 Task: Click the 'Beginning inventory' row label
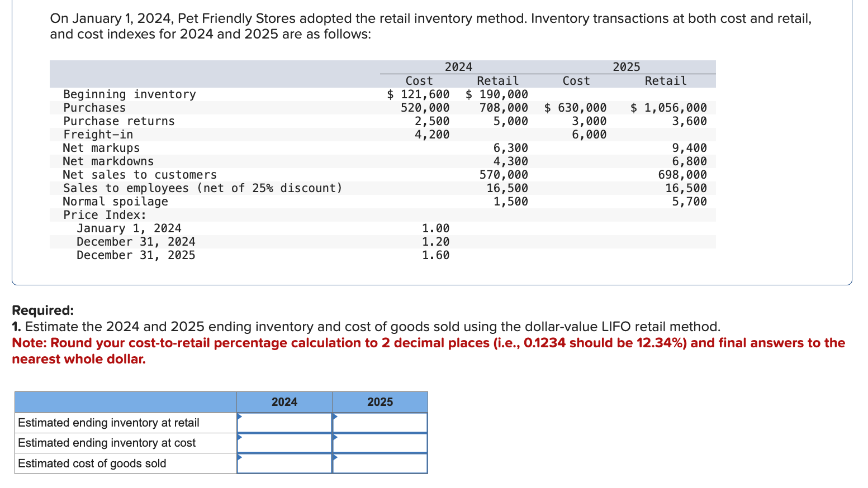130,94
